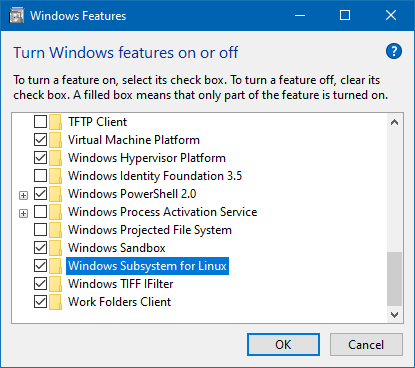Click the Windows Hypervisor Platform folder icon
The height and width of the screenshot is (368, 415).
[55, 158]
